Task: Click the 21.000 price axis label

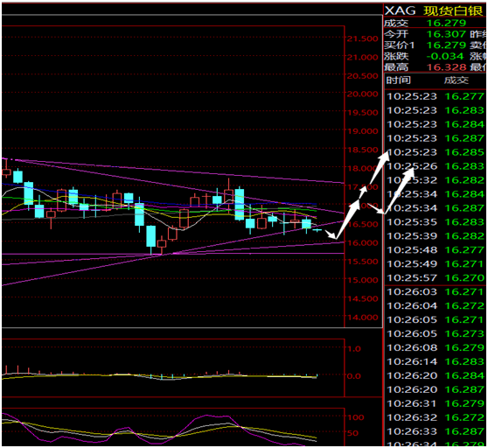Action: pos(363,57)
